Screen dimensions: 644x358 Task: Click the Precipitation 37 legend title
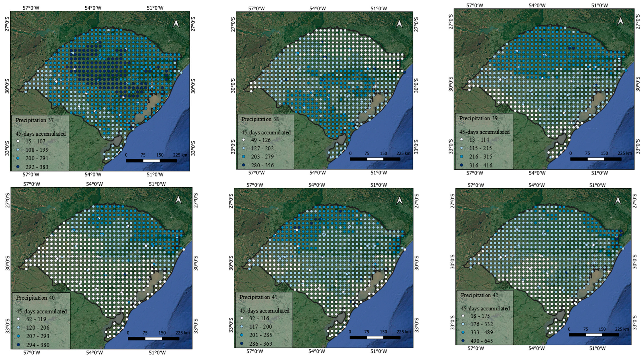34,120
